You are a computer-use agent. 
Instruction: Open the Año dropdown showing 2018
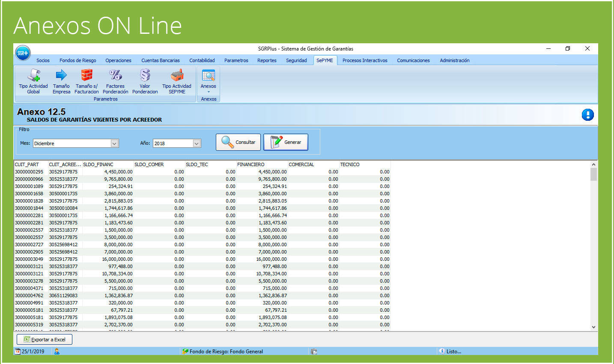[197, 143]
